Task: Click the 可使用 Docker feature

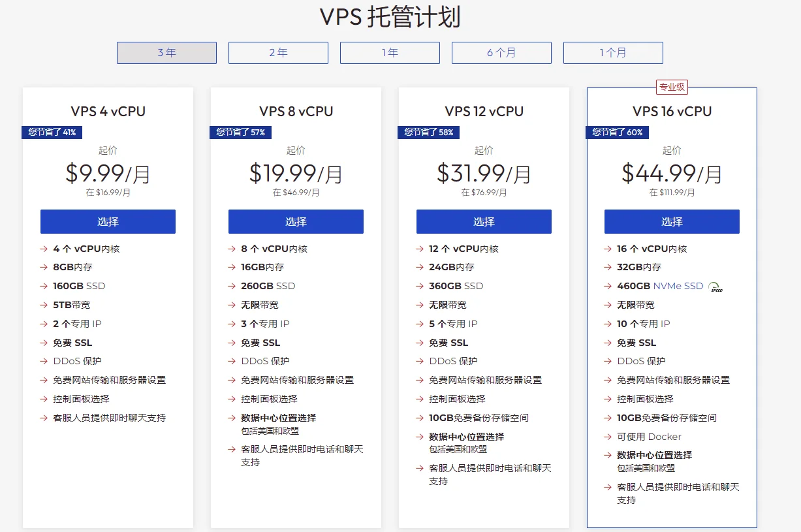Action: pos(649,437)
